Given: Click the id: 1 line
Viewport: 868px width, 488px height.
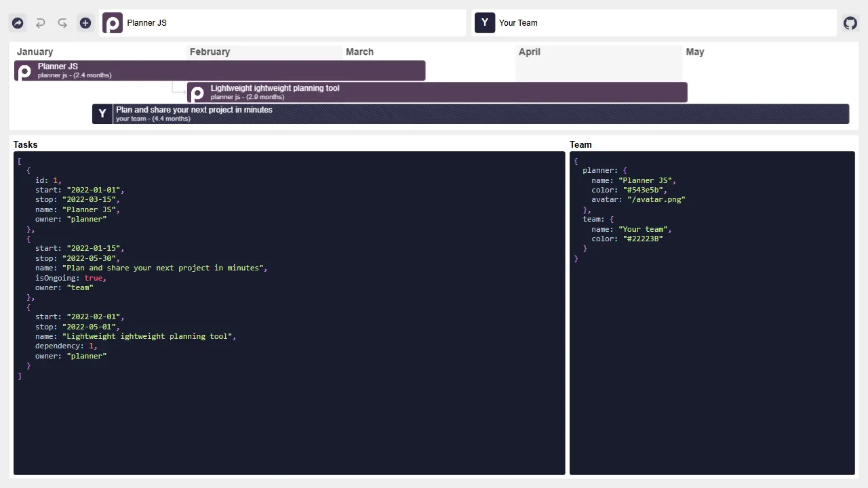Looking at the screenshot, I should click(x=49, y=180).
